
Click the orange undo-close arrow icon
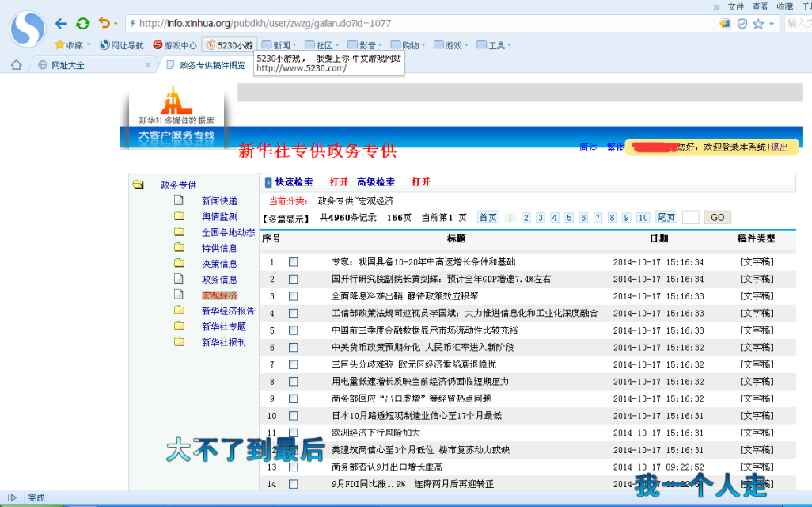click(x=104, y=23)
